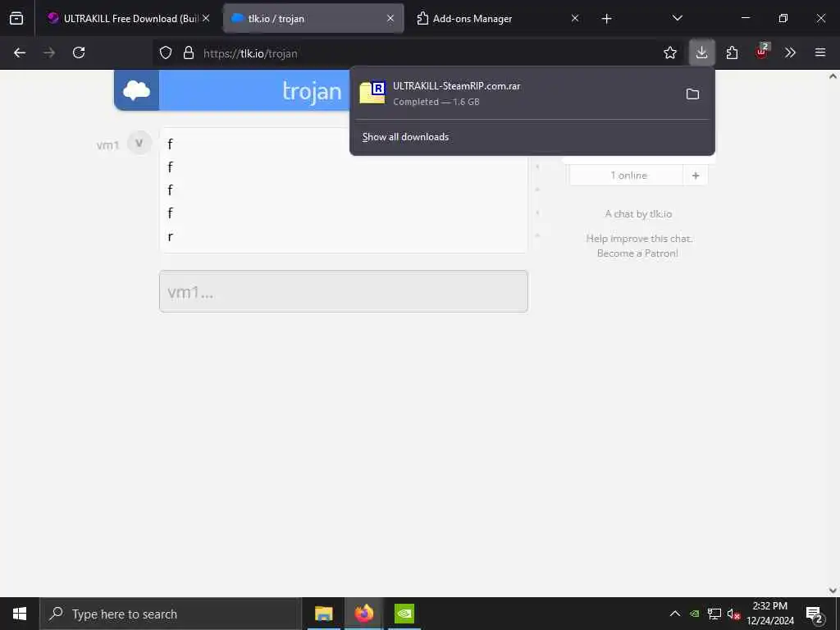This screenshot has width=840, height=630.
Task: Bookmark this page with star icon
Action: (x=670, y=52)
